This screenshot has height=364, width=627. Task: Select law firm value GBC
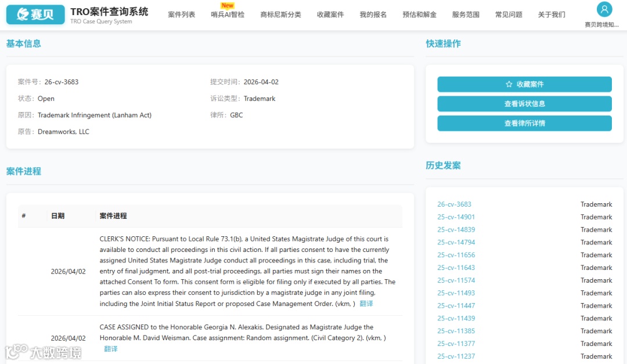point(236,115)
